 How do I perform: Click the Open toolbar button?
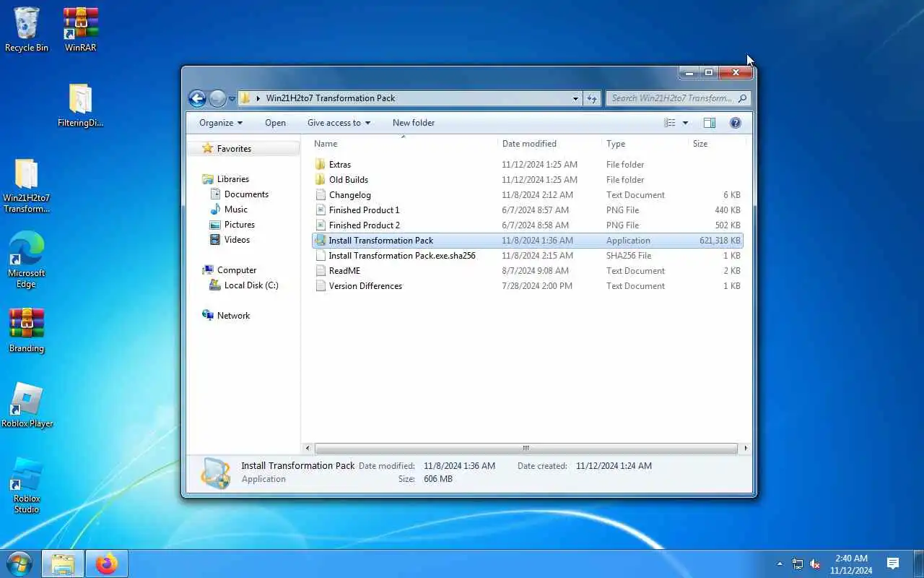coord(275,123)
